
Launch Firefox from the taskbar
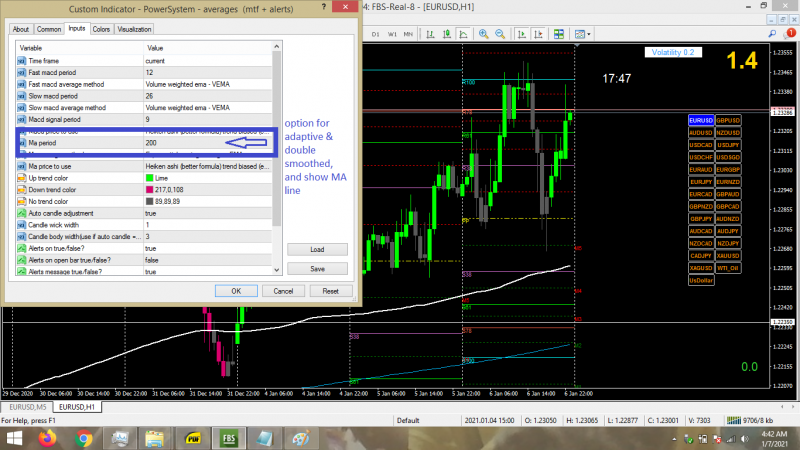click(47, 438)
